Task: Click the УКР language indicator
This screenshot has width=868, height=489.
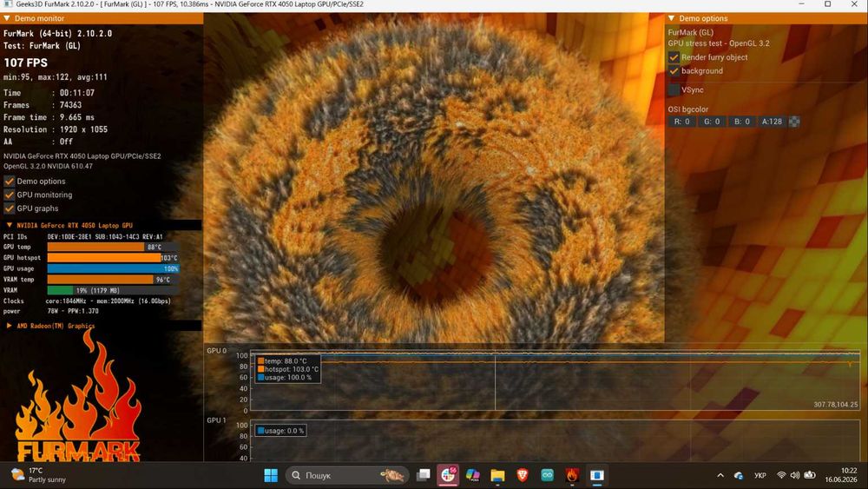Action: coord(760,475)
